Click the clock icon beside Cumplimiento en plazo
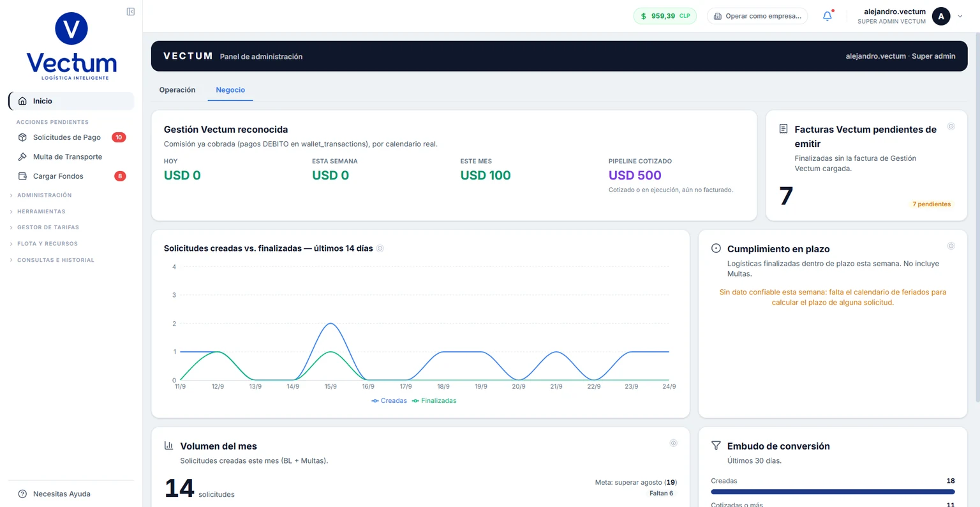Image resolution: width=980 pixels, height=507 pixels. tap(716, 248)
